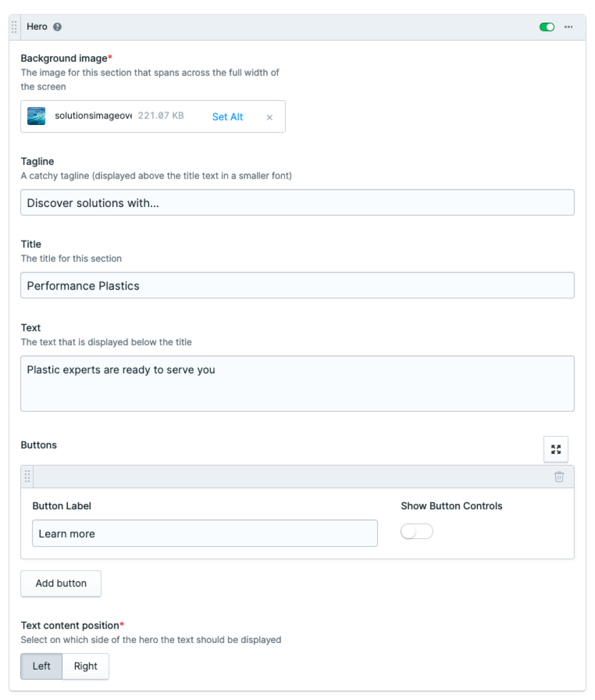Delete the Learn more button via trash icon
The image size is (595, 700).
pos(559,476)
